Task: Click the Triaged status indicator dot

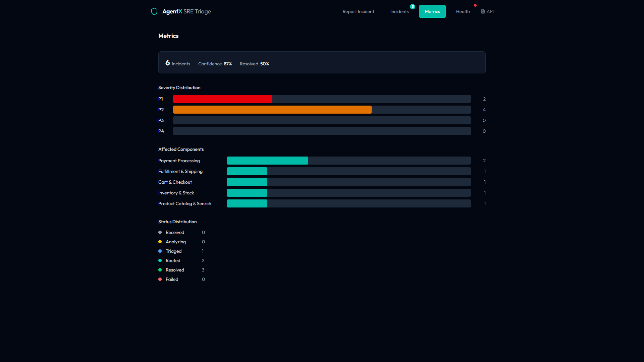Action: coord(160,251)
